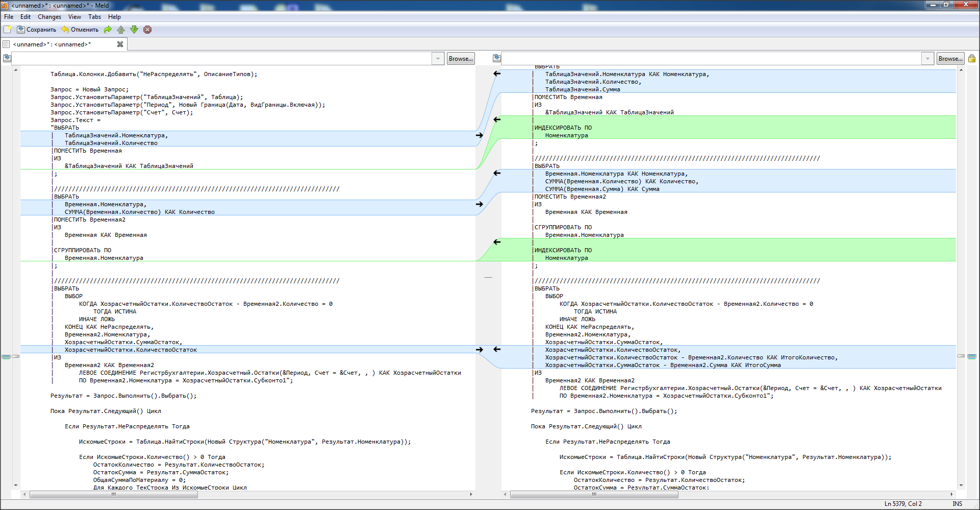Go to next change with down arrow
This screenshot has width=980, height=510.
point(134,30)
